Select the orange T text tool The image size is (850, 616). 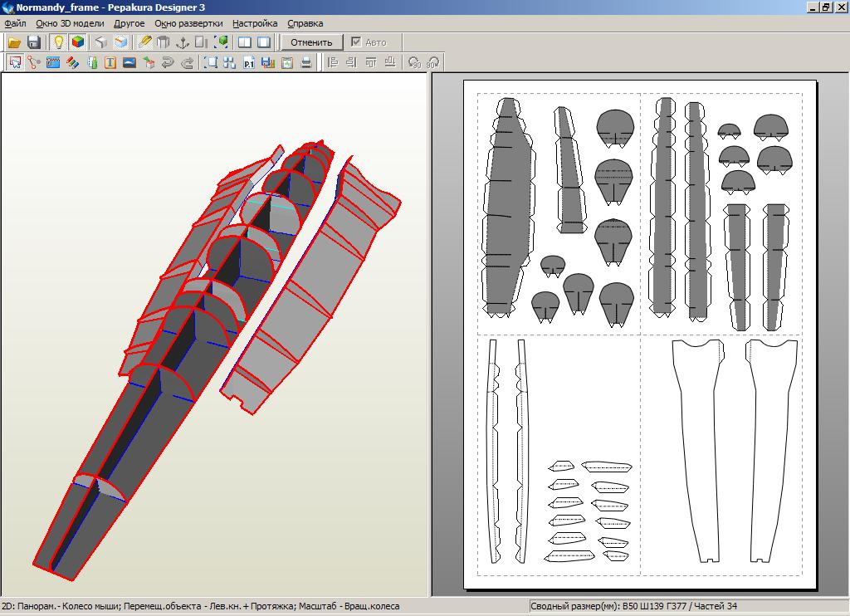110,62
